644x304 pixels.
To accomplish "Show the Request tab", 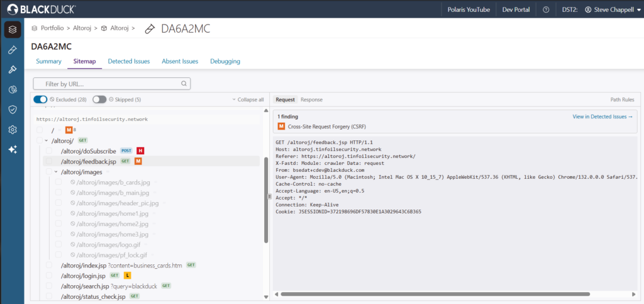I will (285, 99).
